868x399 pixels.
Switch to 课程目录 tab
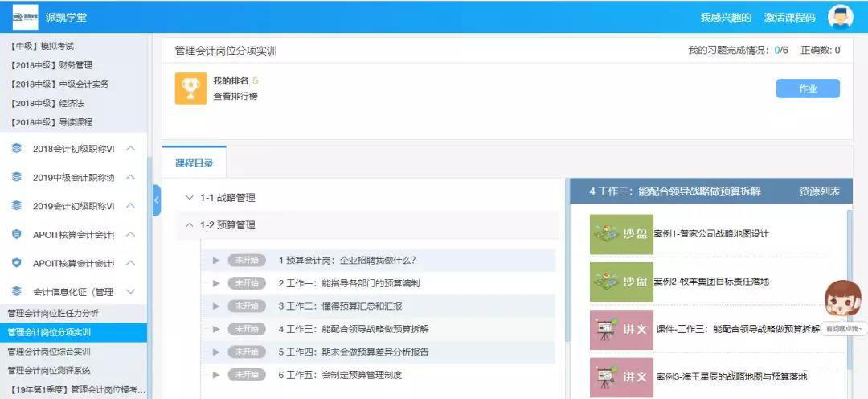click(194, 163)
